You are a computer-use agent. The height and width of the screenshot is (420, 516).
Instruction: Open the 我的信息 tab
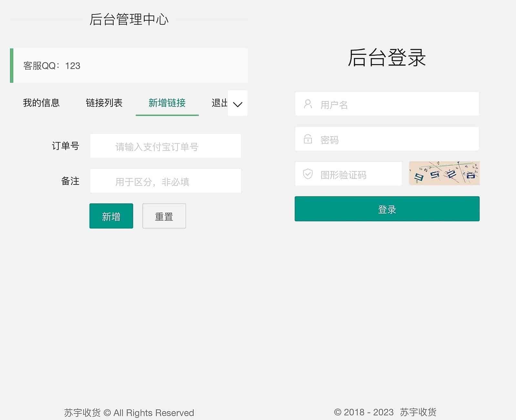pos(41,103)
